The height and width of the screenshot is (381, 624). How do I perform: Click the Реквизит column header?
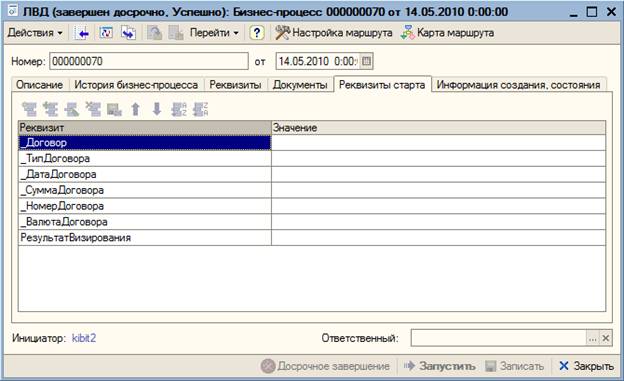[145, 128]
